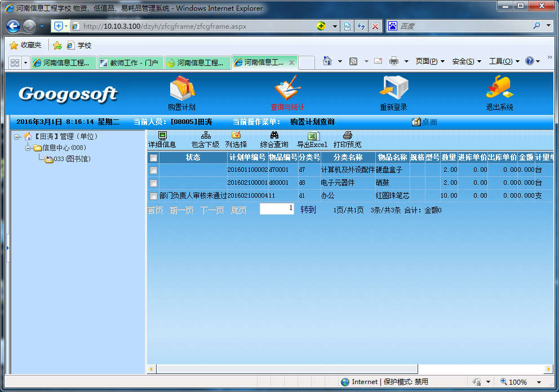Click 包含下级 include subordinates icon
Image resolution: width=559 pixels, height=392 pixels.
206,136
